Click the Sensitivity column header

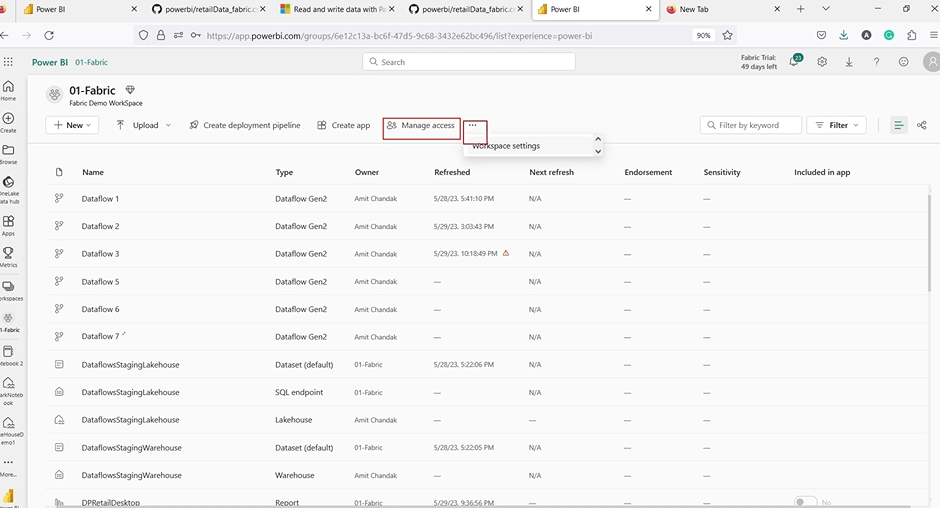point(722,172)
